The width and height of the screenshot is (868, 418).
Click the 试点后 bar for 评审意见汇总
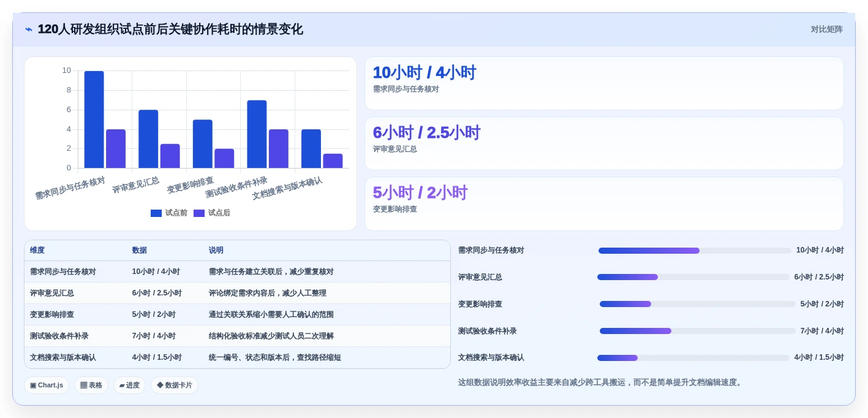(x=170, y=156)
